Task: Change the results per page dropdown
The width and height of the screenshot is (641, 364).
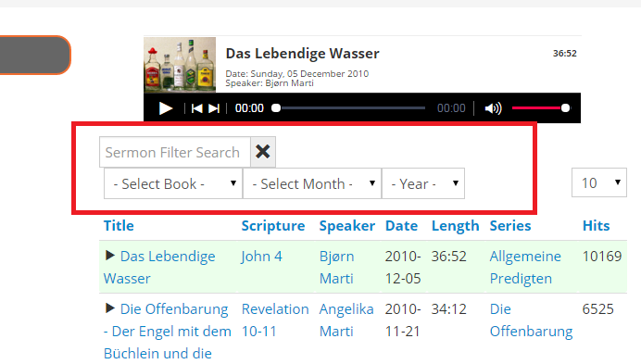Action: (x=599, y=182)
